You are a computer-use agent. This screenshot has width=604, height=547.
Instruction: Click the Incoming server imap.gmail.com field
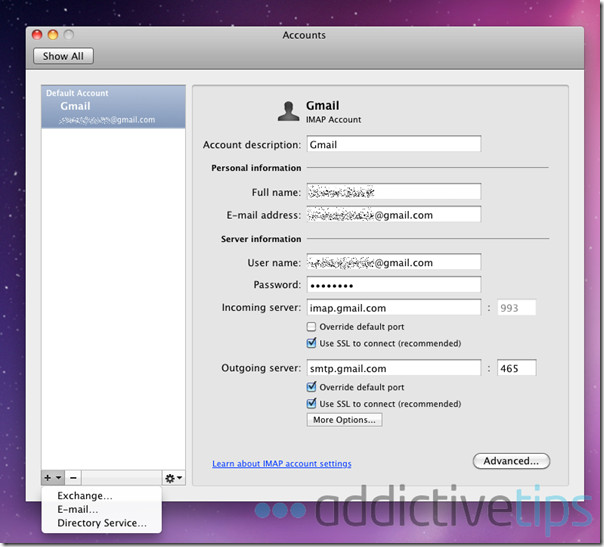coord(394,307)
